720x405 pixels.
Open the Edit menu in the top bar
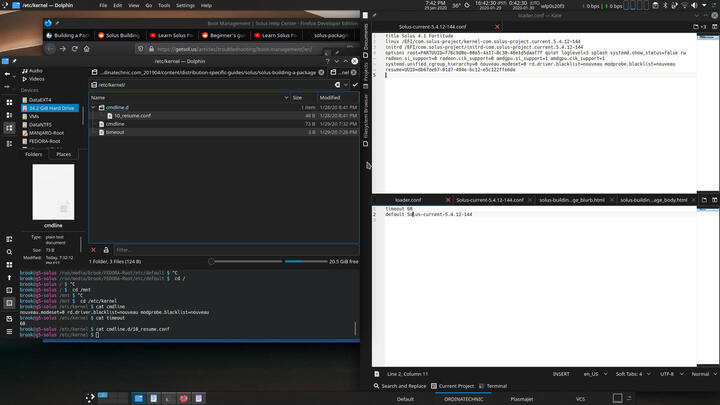tap(118, 6)
